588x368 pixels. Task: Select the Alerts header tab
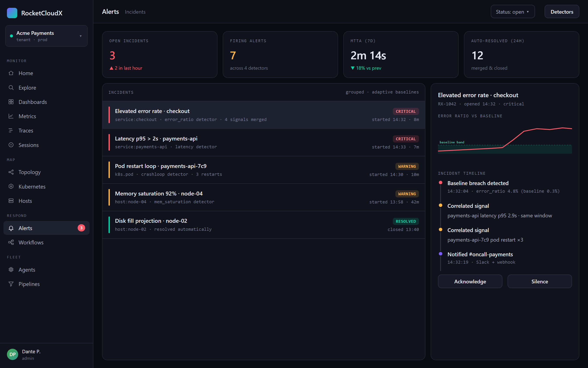(110, 12)
